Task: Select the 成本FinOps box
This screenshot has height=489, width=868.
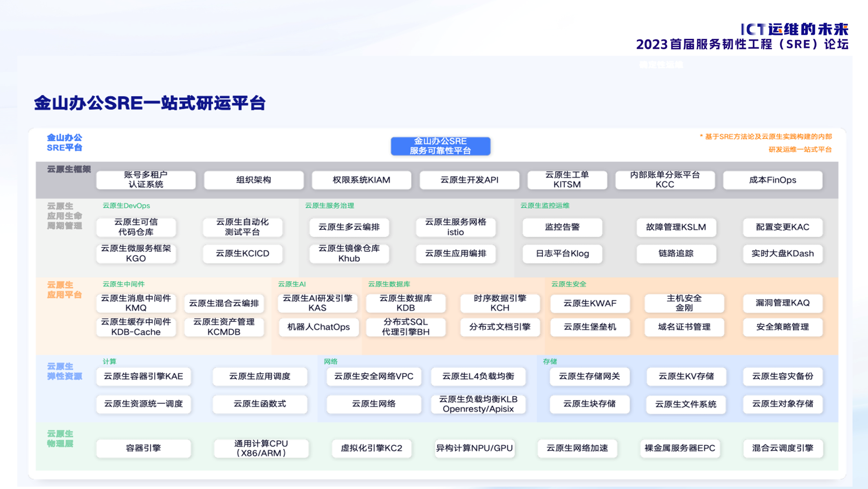Action: [x=773, y=180]
